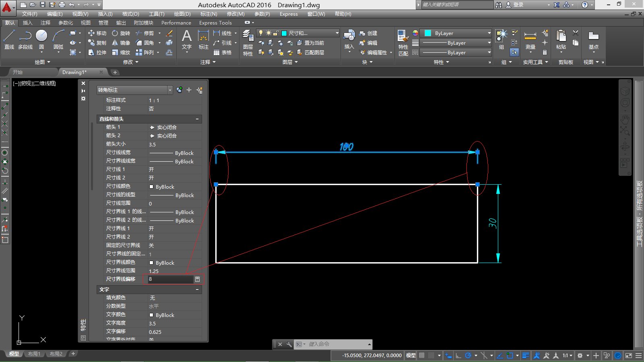Click the 尺寸线颜色 ByBlock color swatch

(x=151, y=187)
